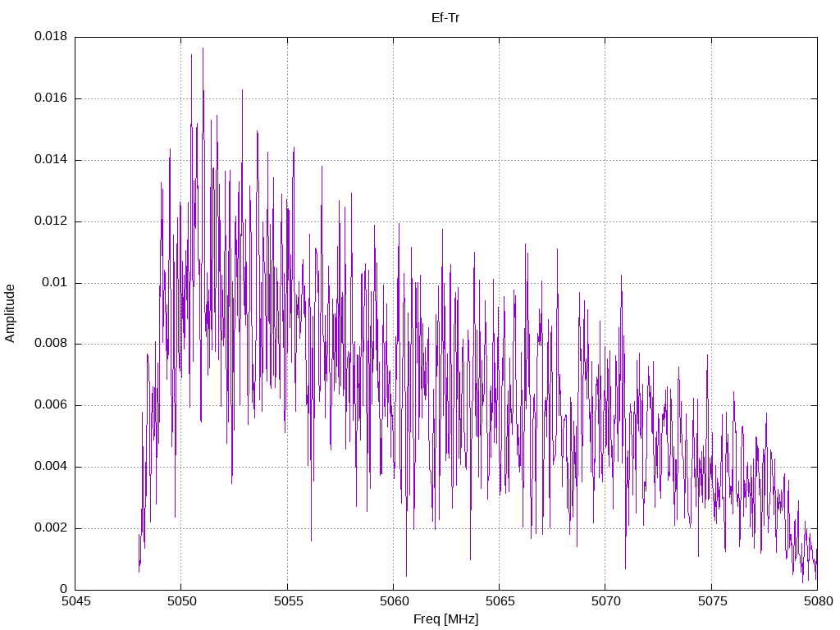Click the y-axis tick value 0.008

point(51,344)
